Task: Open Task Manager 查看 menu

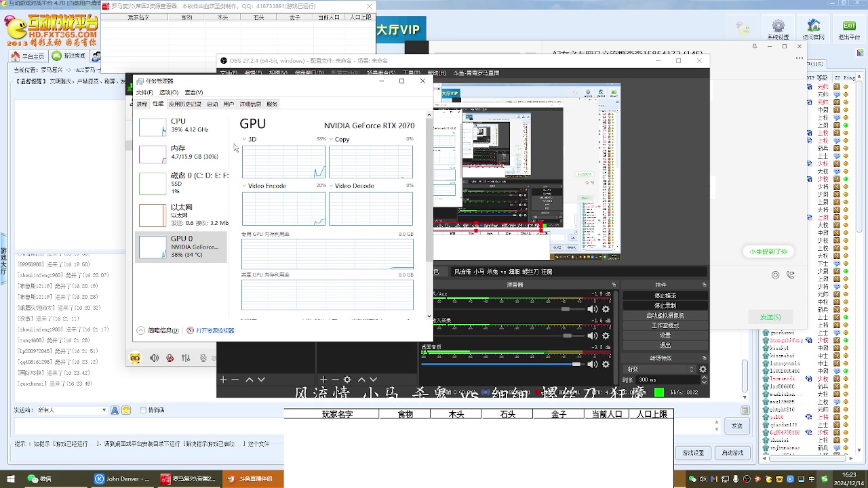Action: 194,92
